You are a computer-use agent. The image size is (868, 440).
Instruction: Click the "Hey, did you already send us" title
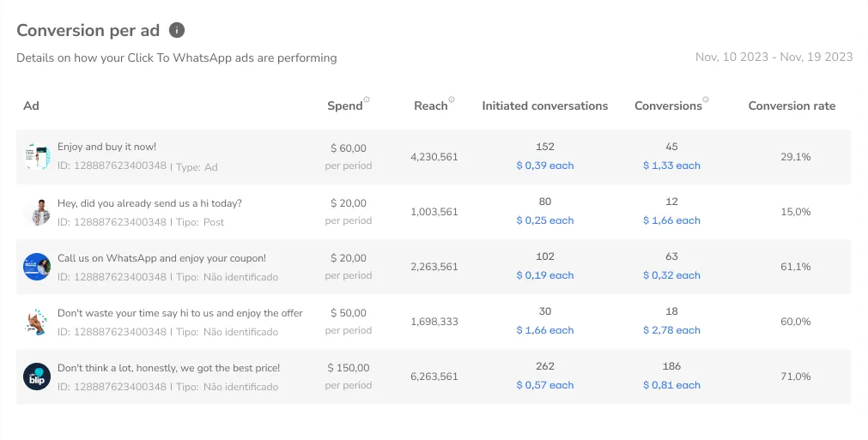[x=149, y=203]
